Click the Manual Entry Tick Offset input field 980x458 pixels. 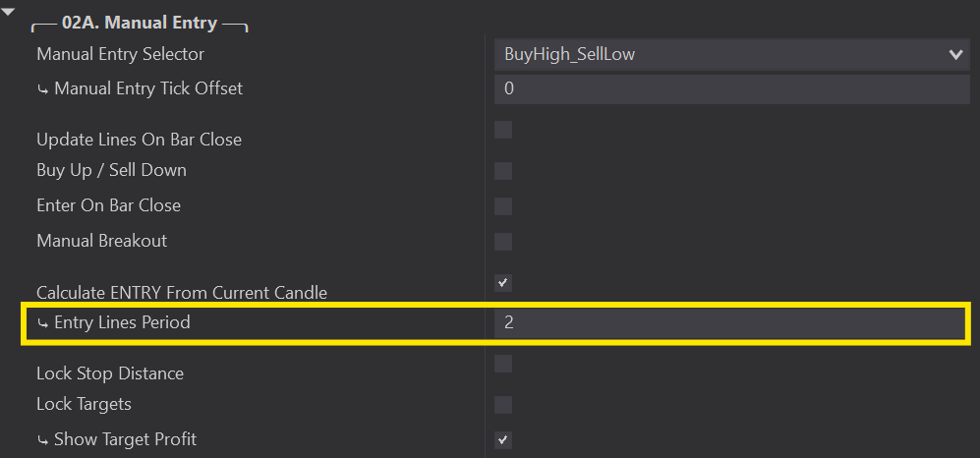tap(731, 88)
